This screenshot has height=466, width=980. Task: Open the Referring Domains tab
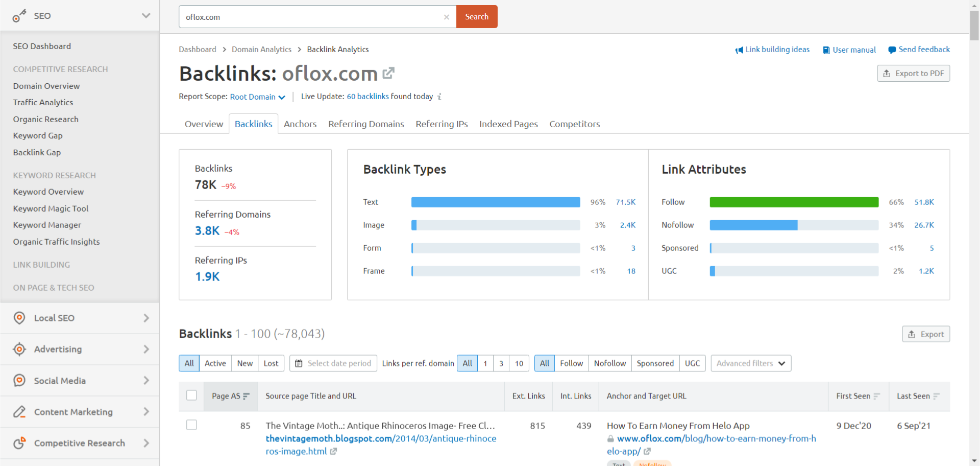366,124
